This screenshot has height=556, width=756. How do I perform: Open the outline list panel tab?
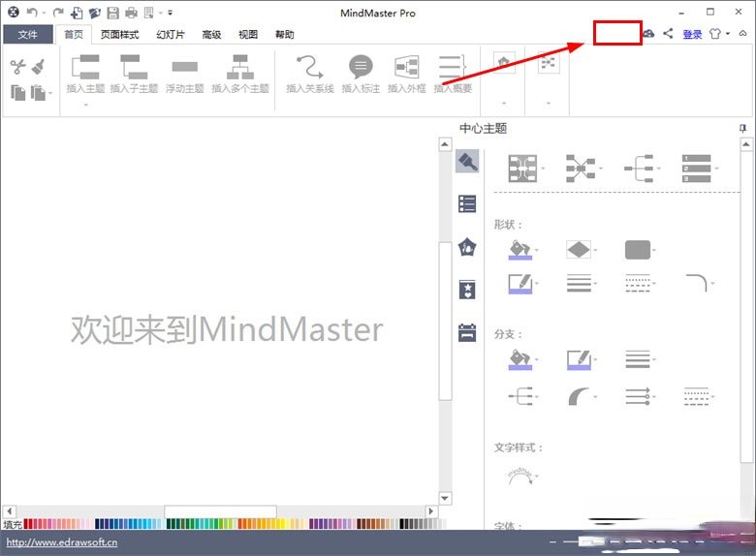(x=467, y=203)
